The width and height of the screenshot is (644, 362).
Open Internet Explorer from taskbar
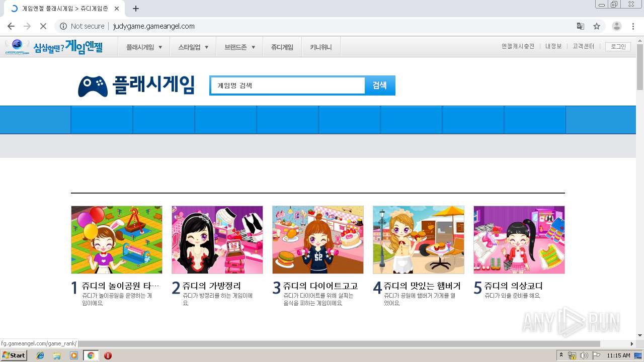(x=40, y=355)
